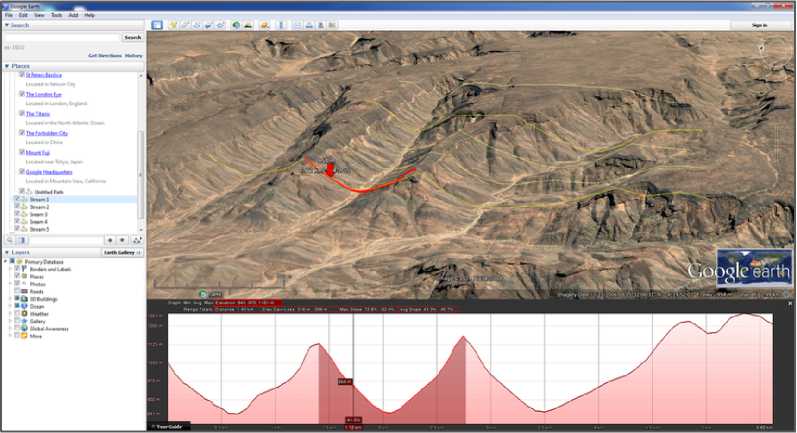
Task: Select the Ruler tool icon
Action: (281, 25)
